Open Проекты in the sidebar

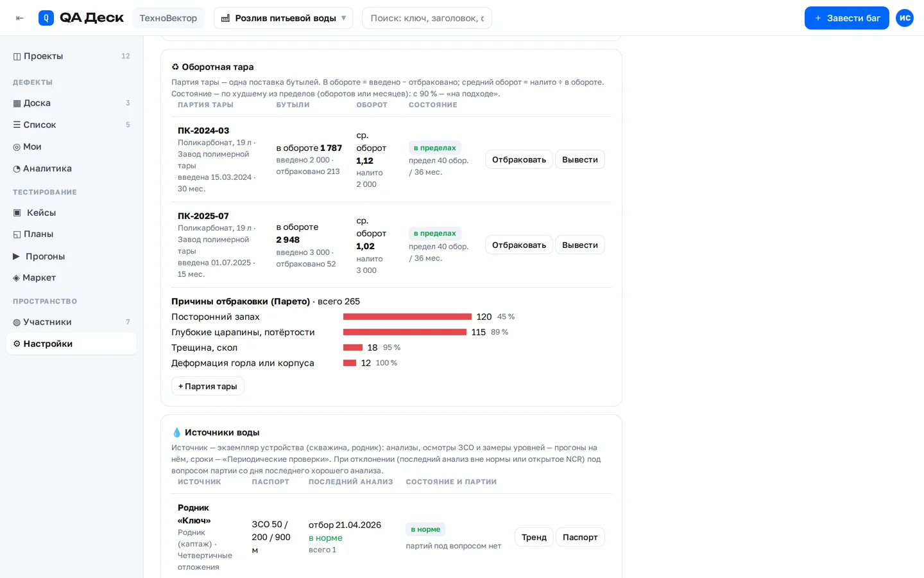click(x=71, y=56)
